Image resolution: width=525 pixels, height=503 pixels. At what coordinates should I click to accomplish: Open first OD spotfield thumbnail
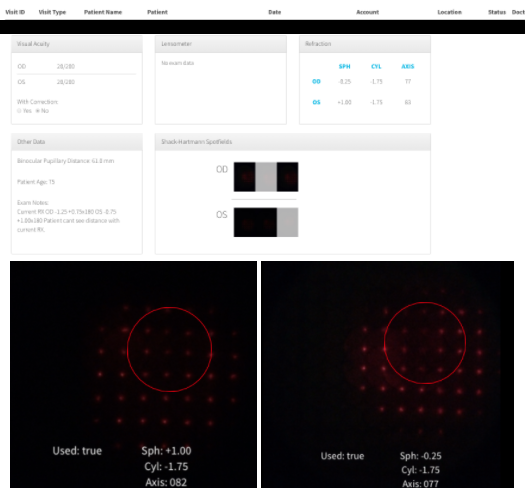click(x=244, y=177)
